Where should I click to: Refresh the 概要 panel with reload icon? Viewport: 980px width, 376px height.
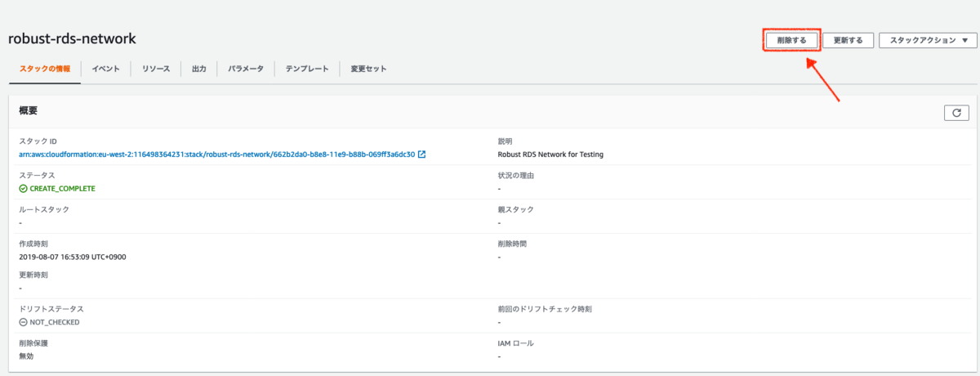click(x=956, y=113)
